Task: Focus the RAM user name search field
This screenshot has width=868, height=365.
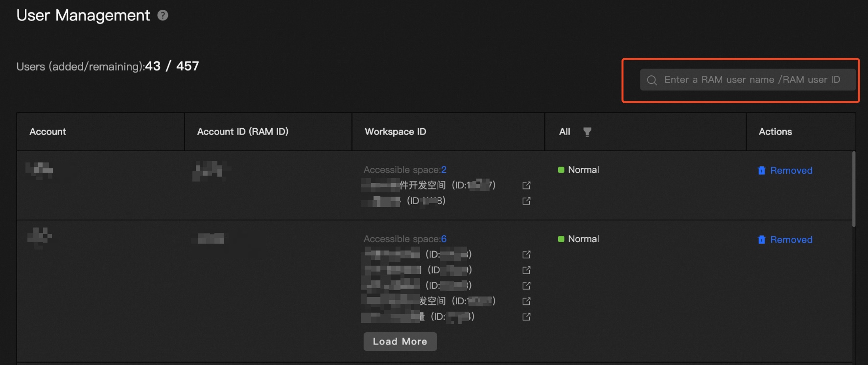Action: (748, 80)
